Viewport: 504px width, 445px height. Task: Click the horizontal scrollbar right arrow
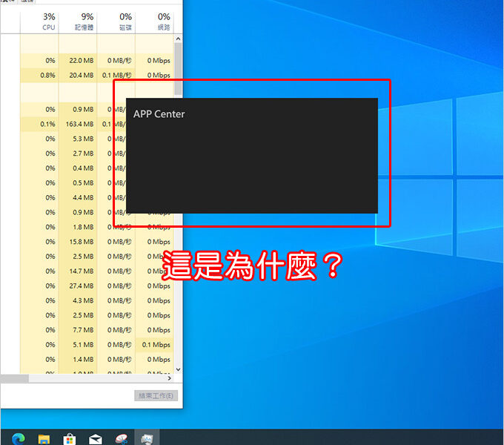coord(169,379)
